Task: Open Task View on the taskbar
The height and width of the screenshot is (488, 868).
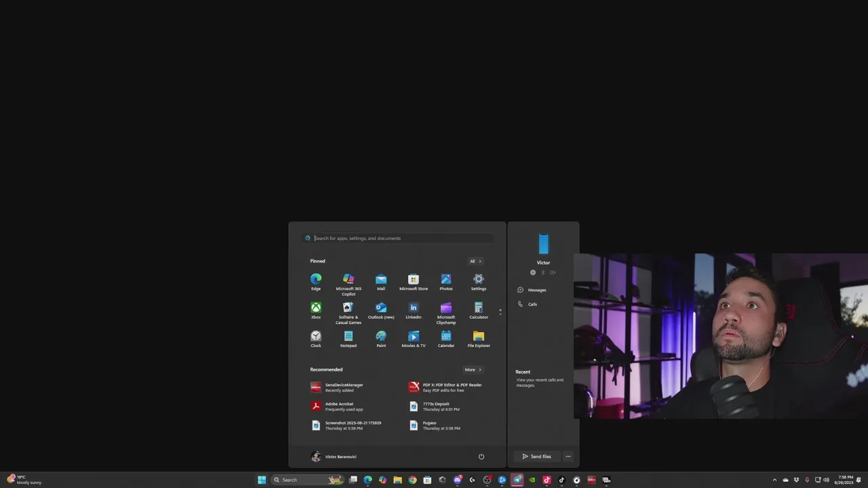Action: [353, 480]
